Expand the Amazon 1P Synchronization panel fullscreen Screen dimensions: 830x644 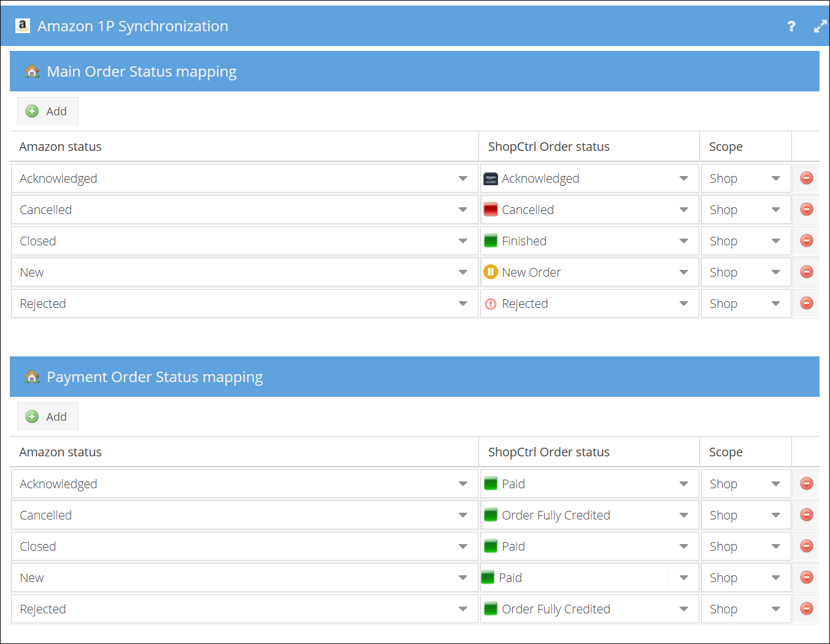pos(820,26)
